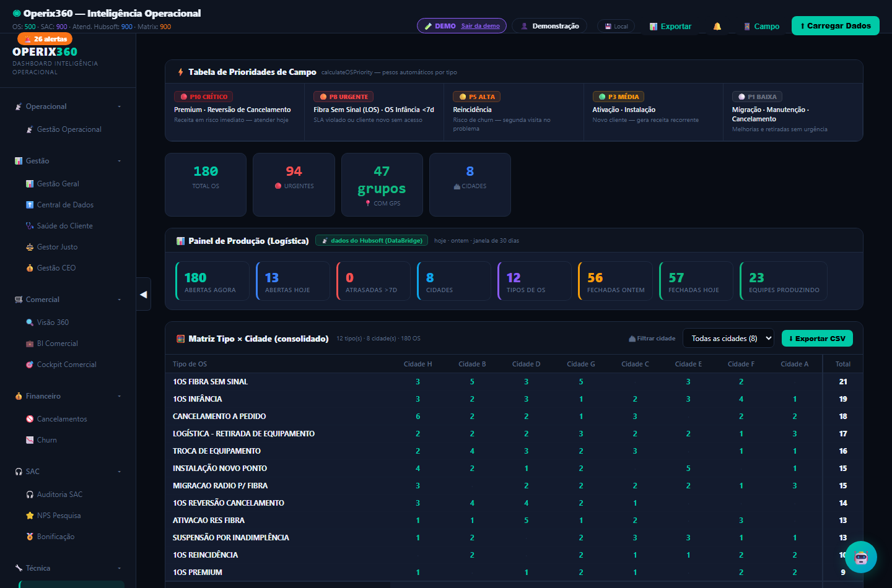Click the Auditoria SAC headset icon
Image resolution: width=892 pixels, height=588 pixels.
pos(30,495)
